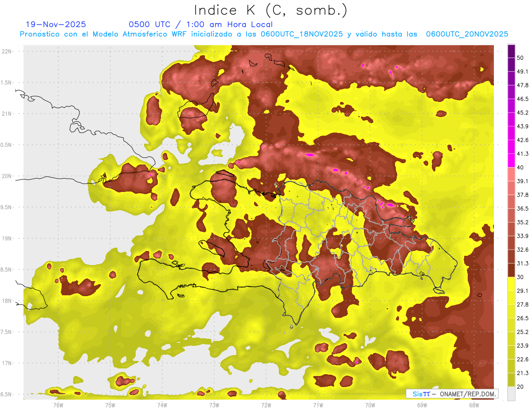Click the colorbar value 43.9

point(523,126)
